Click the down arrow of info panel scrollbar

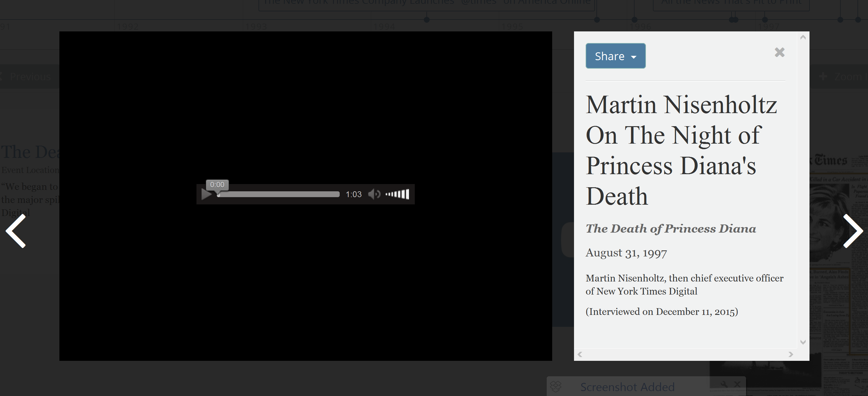[803, 342]
